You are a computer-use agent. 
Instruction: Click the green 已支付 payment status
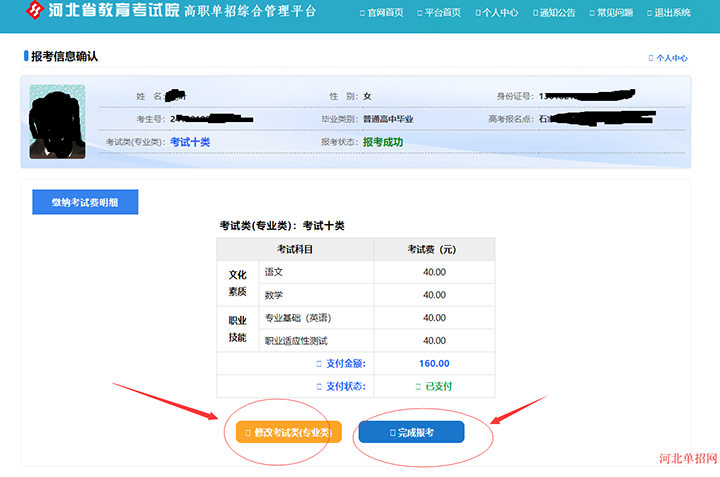point(434,386)
